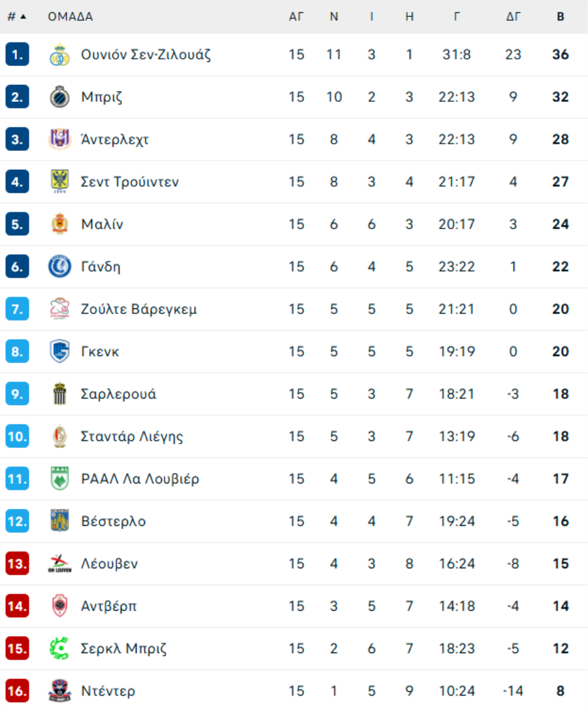Click the Club Brugge (Μπριζ) crest
This screenshot has height=710, width=588.
click(59, 97)
